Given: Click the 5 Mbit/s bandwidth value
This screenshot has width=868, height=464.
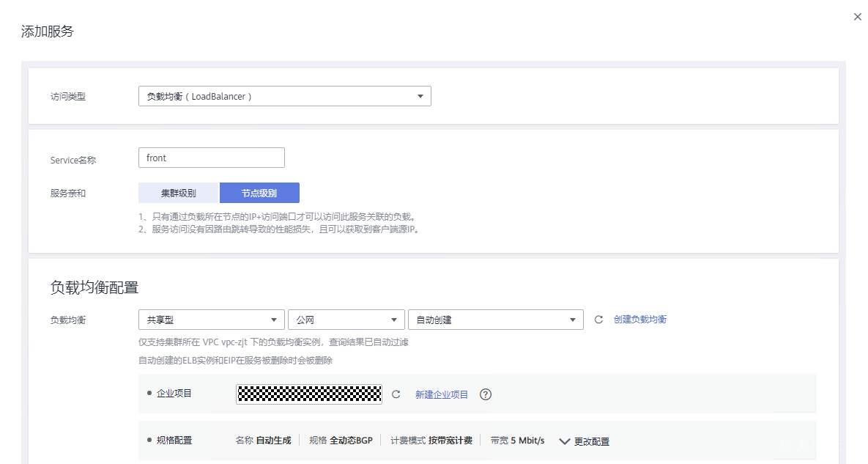Looking at the screenshot, I should click(527, 441).
